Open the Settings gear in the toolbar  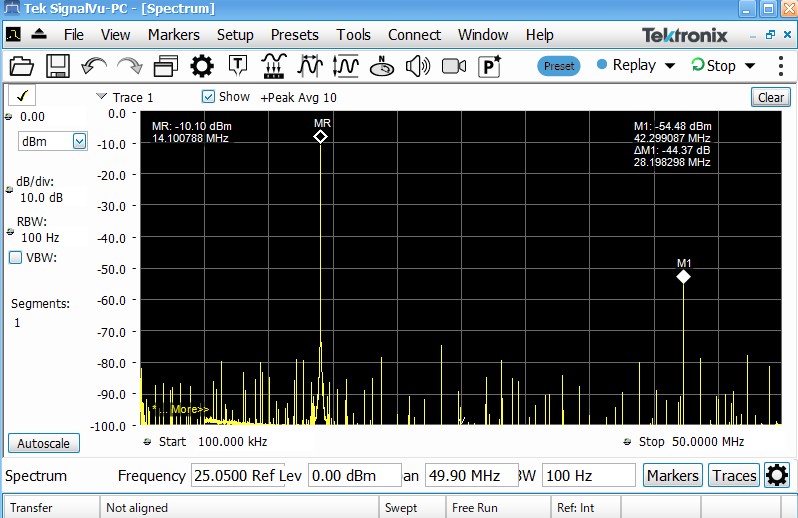click(x=202, y=67)
